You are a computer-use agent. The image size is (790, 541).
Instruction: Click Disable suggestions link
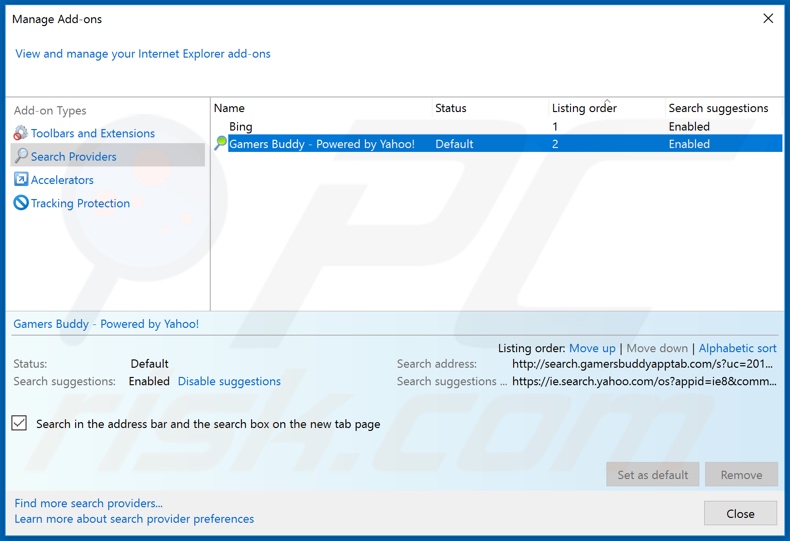pos(229,381)
